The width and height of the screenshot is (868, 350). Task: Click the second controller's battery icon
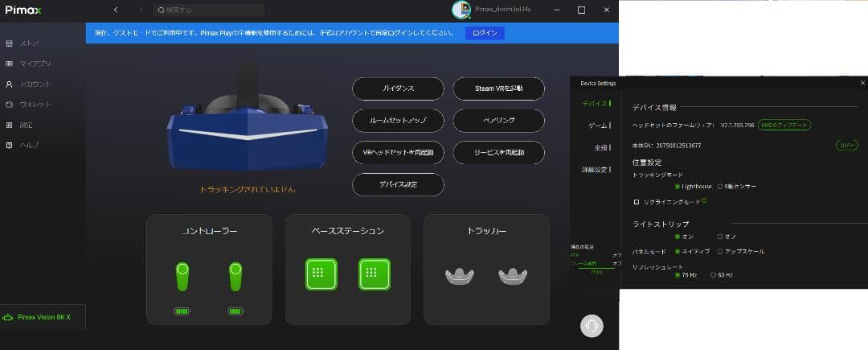click(235, 311)
